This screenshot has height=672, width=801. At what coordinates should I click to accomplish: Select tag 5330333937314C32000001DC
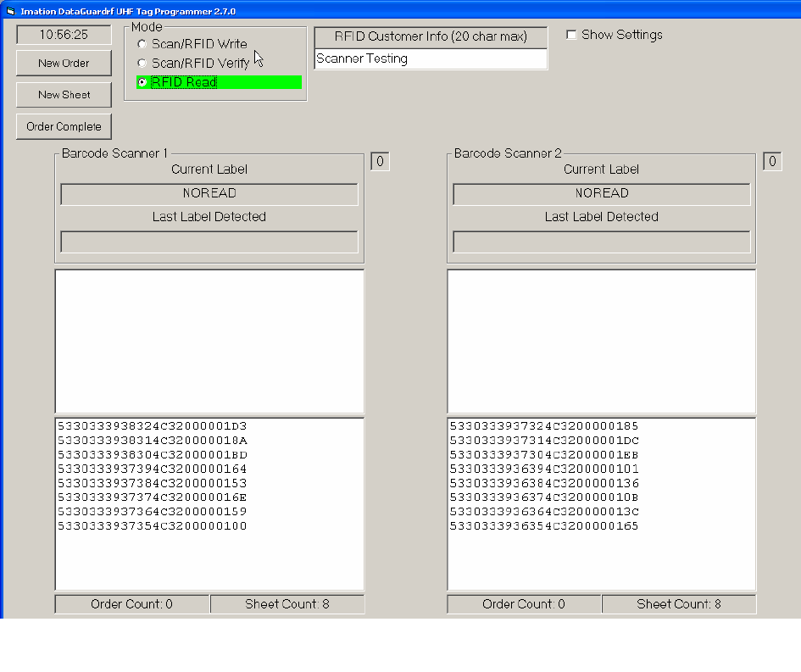click(544, 440)
